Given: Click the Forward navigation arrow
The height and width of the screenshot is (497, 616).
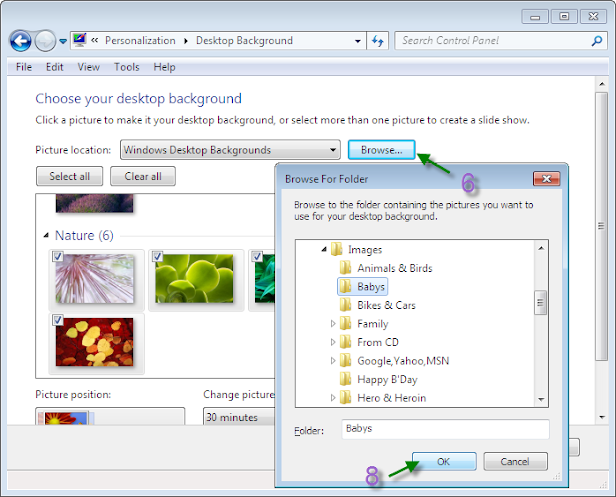Looking at the screenshot, I should [x=45, y=41].
